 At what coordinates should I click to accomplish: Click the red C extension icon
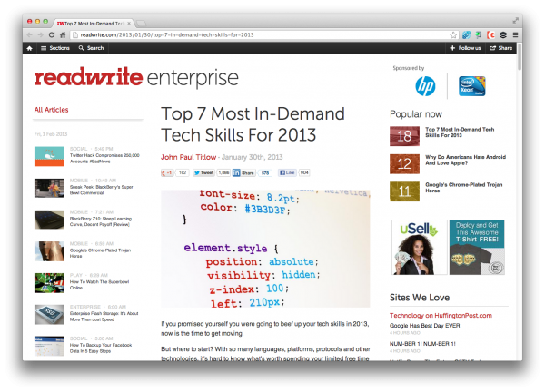coord(490,35)
